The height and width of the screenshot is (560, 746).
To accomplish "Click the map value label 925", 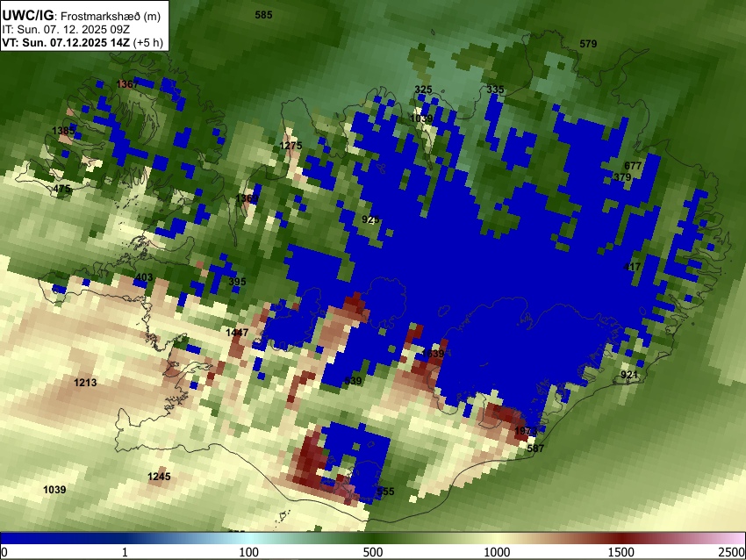I will point(370,219).
